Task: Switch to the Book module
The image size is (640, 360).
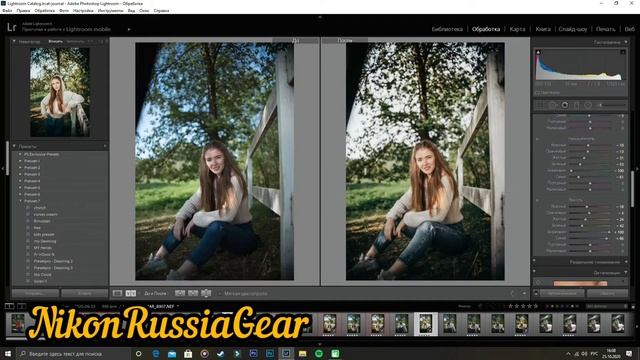Action: point(543,29)
